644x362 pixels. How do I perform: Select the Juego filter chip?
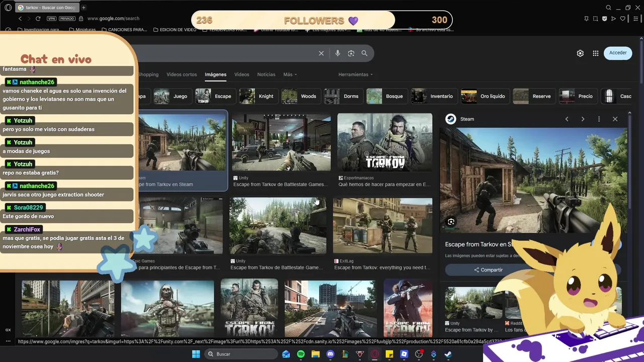pyautogui.click(x=172, y=96)
